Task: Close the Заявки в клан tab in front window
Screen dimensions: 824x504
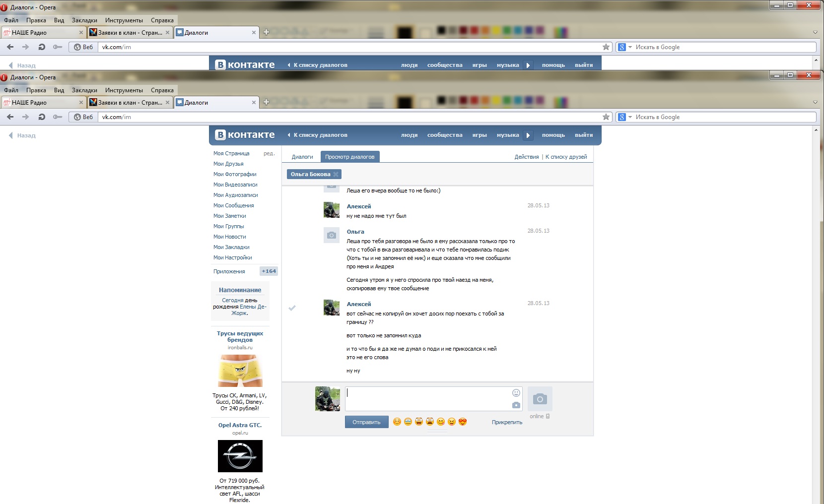Action: coord(167,103)
